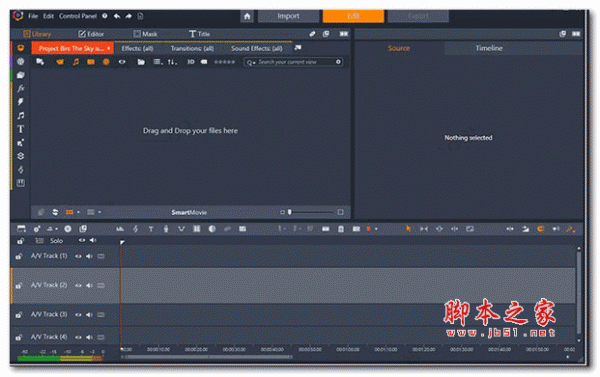Click the Export button
The image size is (600, 377).
[x=418, y=16]
